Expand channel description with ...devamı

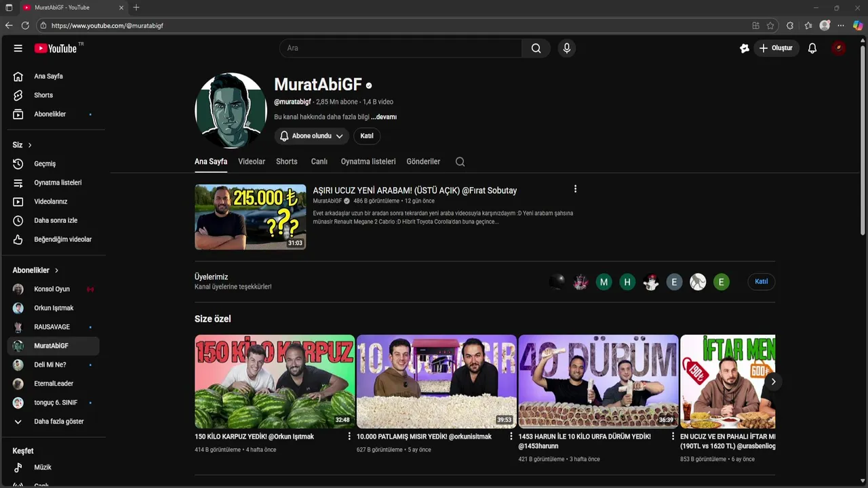click(384, 117)
